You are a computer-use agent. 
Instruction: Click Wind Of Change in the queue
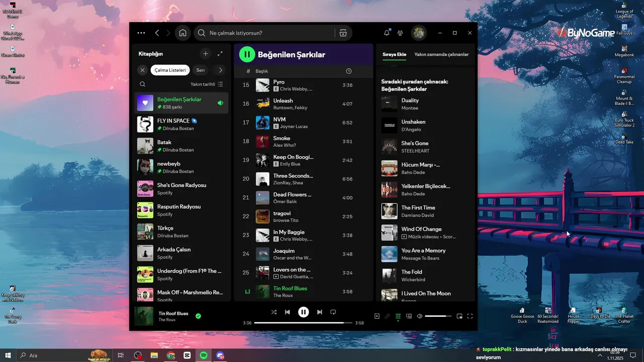point(426,233)
